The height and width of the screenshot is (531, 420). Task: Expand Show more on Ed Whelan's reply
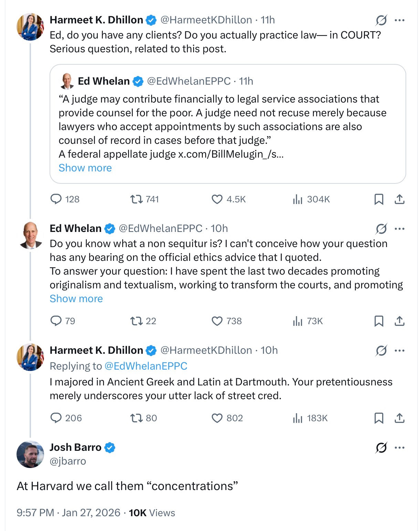click(x=76, y=299)
